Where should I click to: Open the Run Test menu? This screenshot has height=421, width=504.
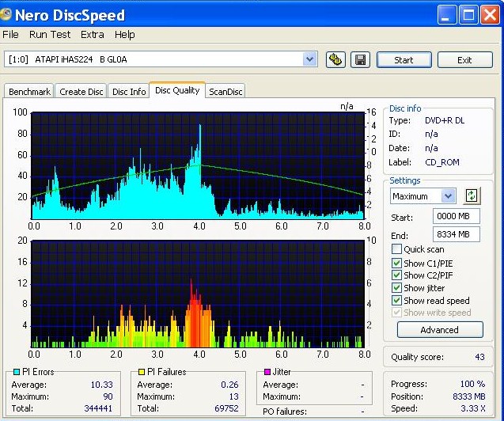[x=50, y=35]
